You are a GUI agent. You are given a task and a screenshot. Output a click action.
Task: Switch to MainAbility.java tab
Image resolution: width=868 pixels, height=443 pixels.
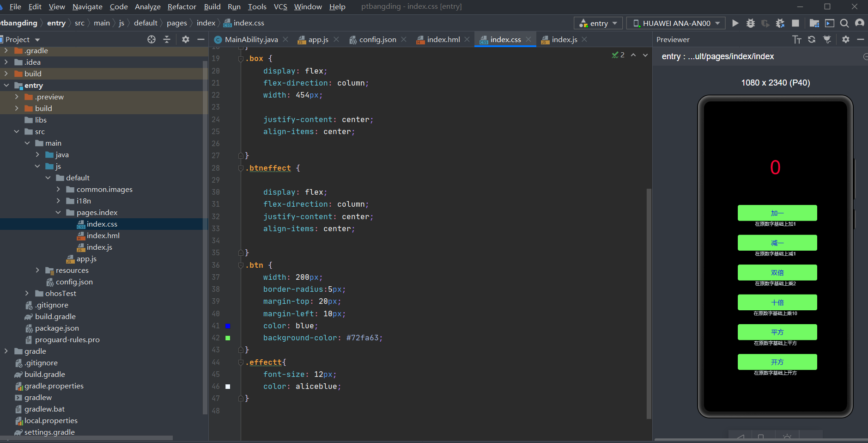251,39
